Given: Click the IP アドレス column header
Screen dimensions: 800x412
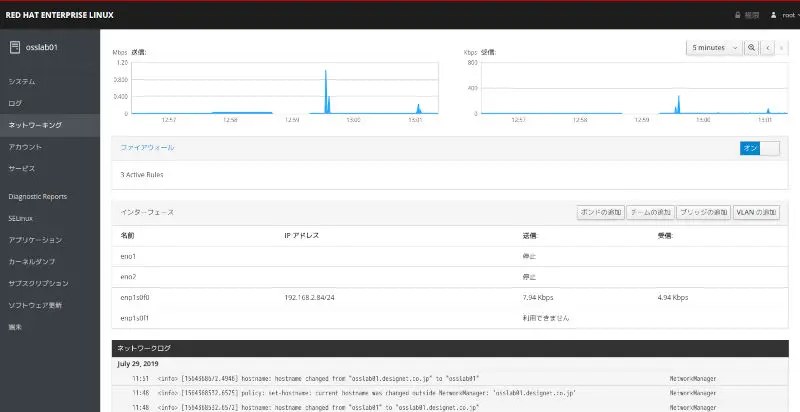Looking at the screenshot, I should 302,236.
